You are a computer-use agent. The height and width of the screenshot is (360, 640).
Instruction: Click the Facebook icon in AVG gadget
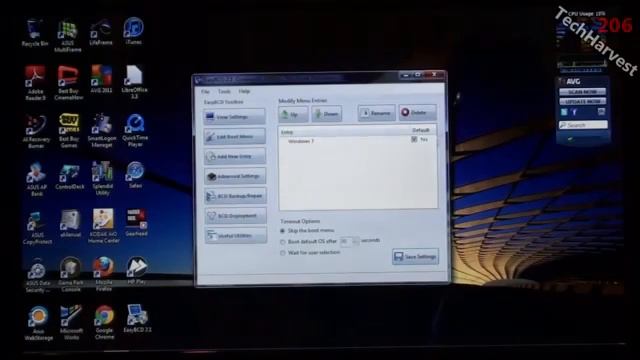574,111
